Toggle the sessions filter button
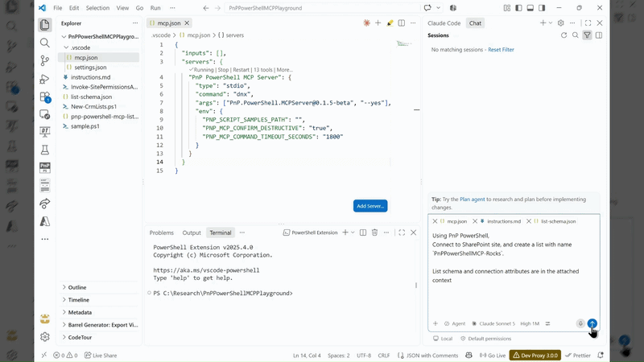 click(588, 35)
